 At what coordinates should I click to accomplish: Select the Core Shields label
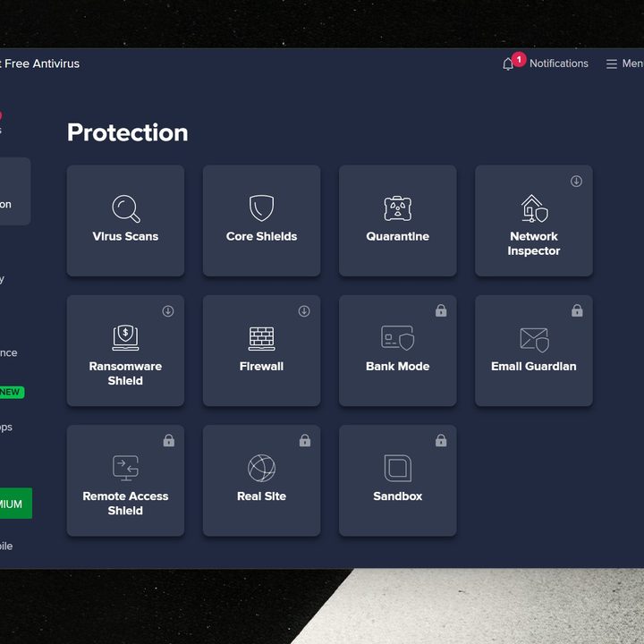click(261, 236)
